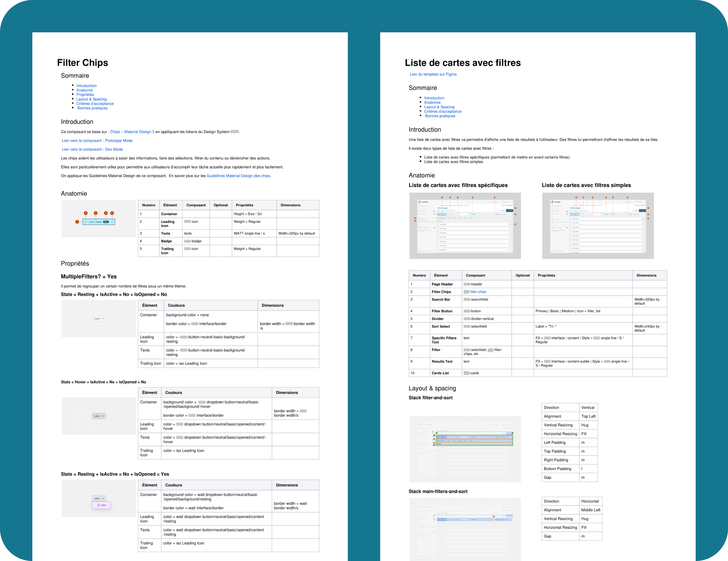Click the Kompaz logo in the left mockup
728x561 pixels.
click(420, 202)
